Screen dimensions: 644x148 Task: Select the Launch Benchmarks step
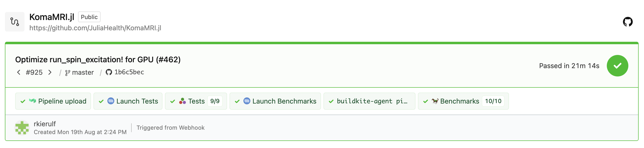click(275, 101)
